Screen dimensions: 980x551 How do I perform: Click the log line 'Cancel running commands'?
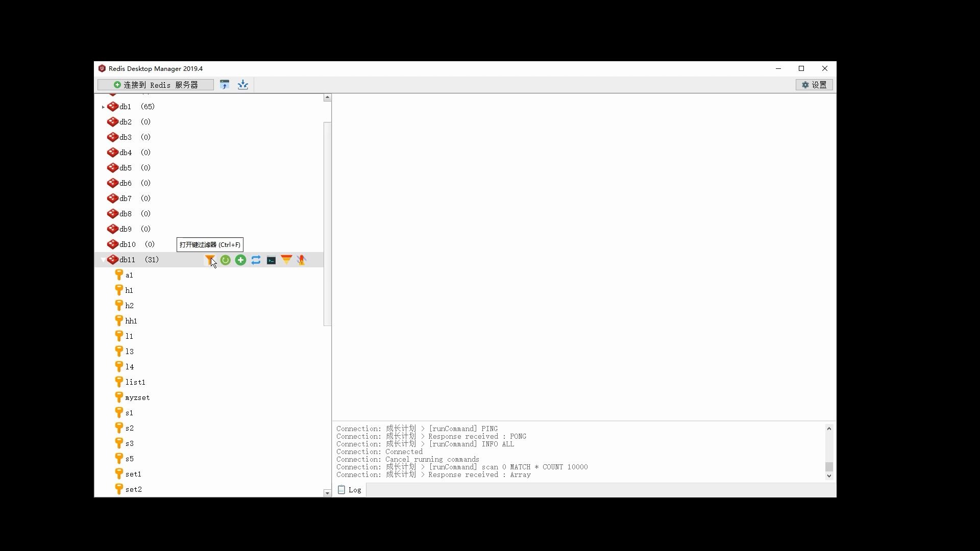[x=408, y=460]
